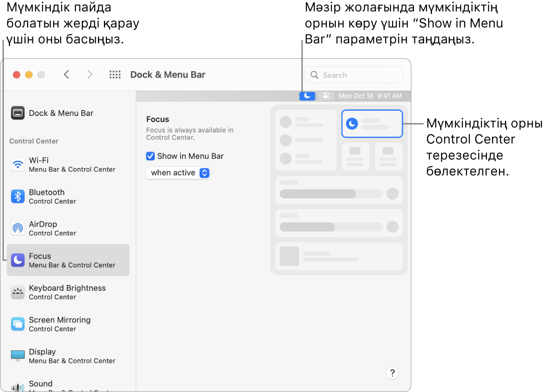Click the Focus crescent moon icon

(17, 260)
